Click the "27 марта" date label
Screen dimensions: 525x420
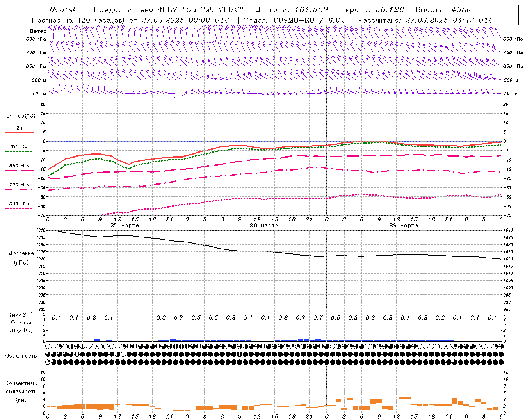(x=125, y=226)
